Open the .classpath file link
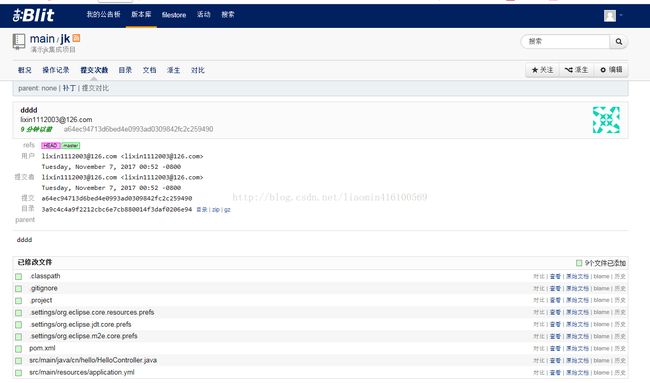This screenshot has width=650, height=383. coord(45,276)
